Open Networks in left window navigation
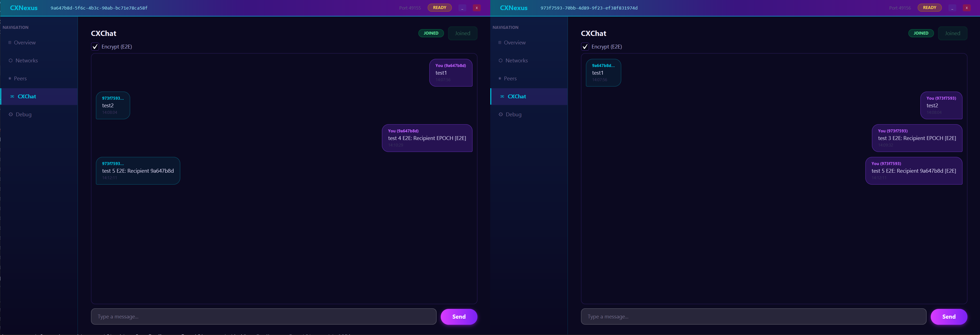Viewport: 980px width, 335px height. click(39, 60)
